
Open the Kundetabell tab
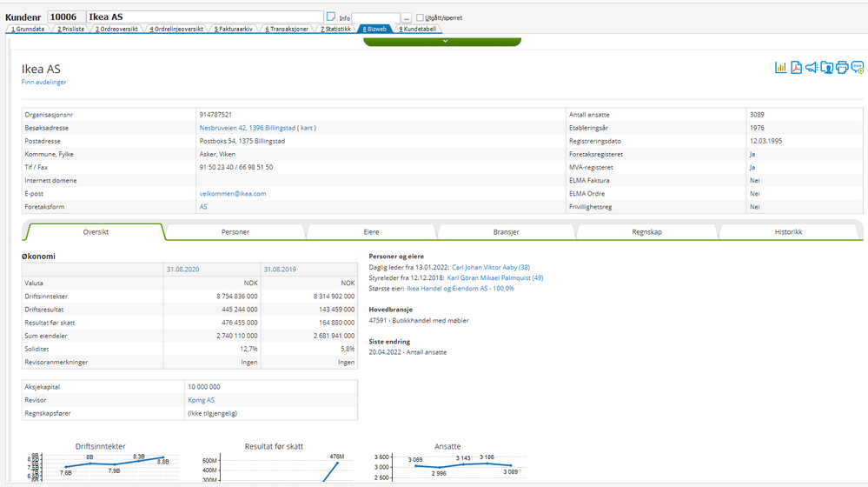pos(417,29)
